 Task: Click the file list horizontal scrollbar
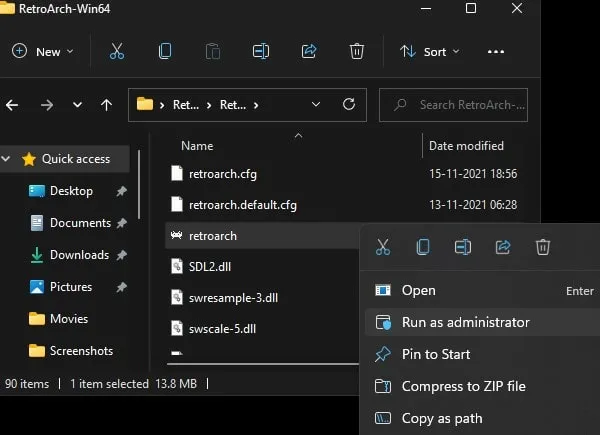tap(263, 364)
